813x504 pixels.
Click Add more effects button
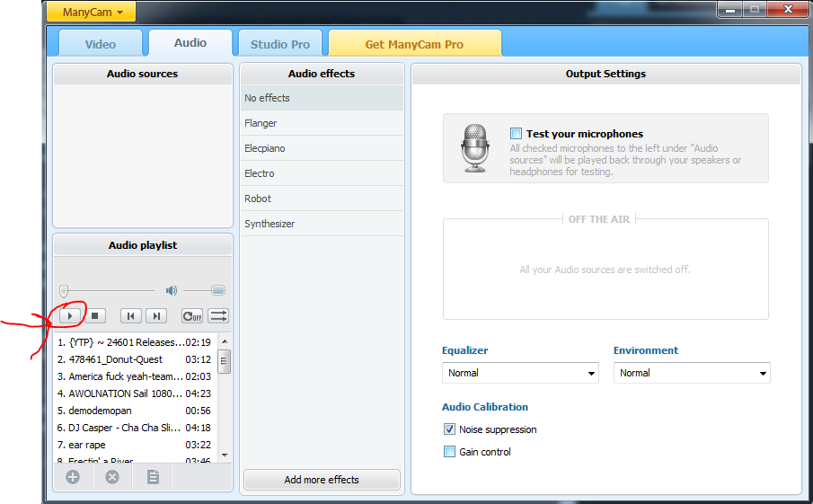coord(322,480)
